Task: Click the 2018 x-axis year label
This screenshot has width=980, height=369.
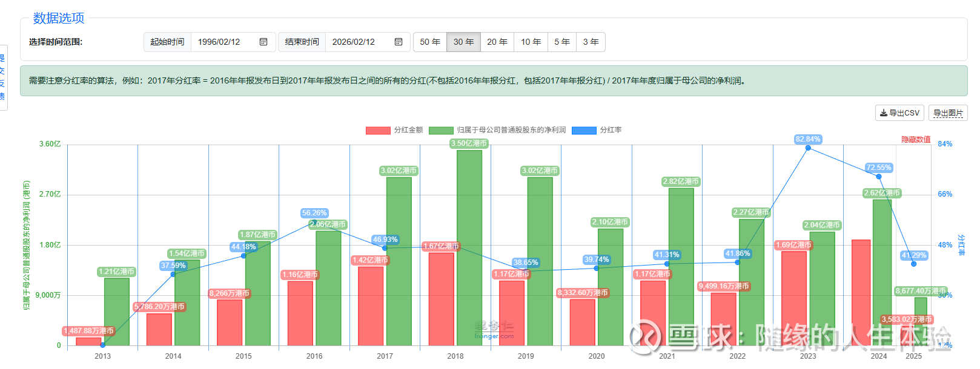Action: coord(455,356)
